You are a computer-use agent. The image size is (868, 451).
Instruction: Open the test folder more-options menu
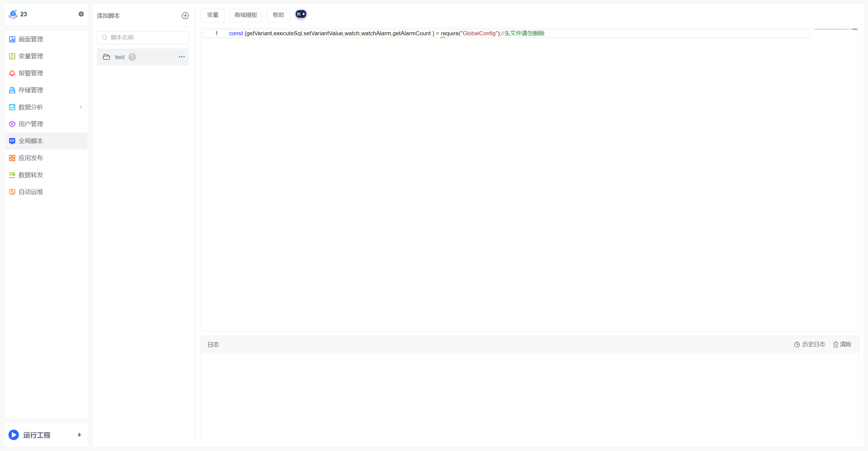[182, 57]
